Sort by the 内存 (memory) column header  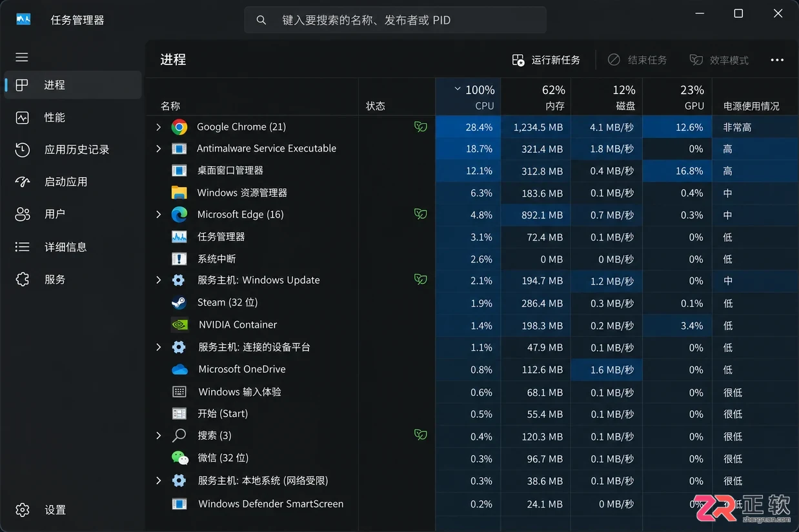536,97
